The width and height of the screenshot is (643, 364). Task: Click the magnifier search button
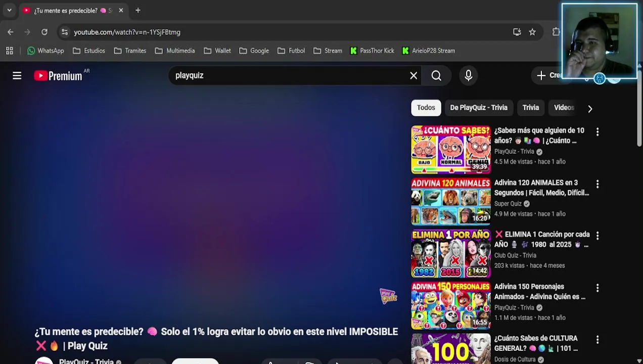[436, 76]
